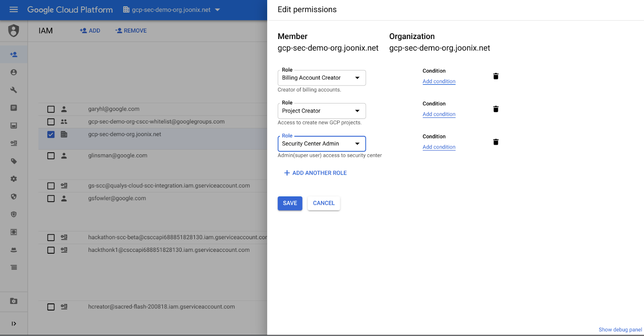Open the Labels tag sidebar icon

(14, 161)
